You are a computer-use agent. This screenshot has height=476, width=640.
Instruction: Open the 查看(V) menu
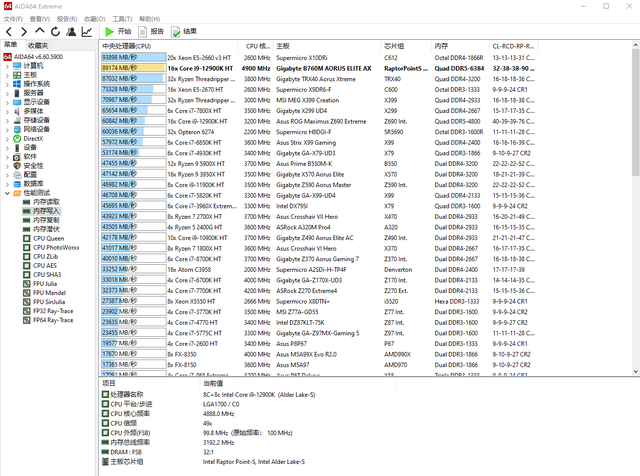coord(40,19)
